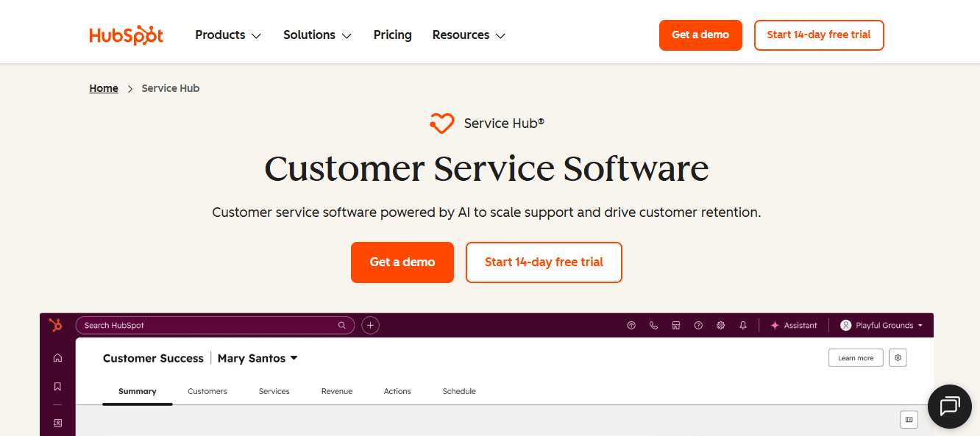This screenshot has width=980, height=436.
Task: Click the plus icon next to search bar
Action: tap(370, 325)
